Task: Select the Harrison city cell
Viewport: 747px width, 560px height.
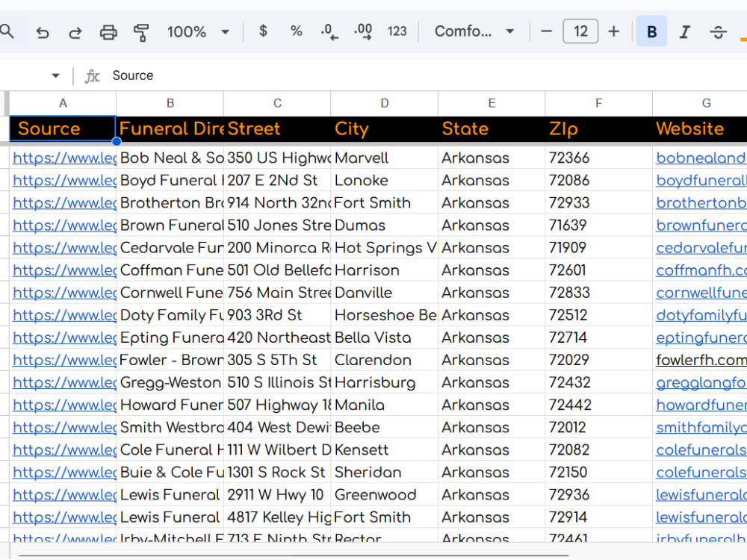Action: 385,270
